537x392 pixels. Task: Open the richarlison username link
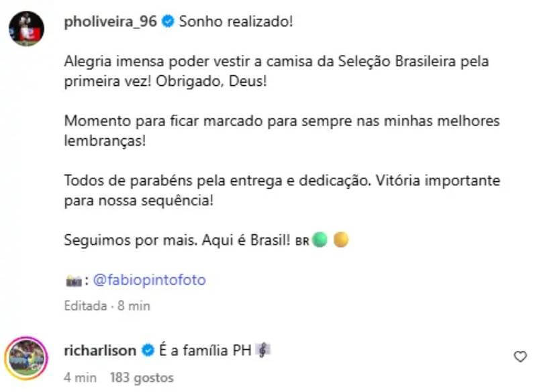coord(100,350)
